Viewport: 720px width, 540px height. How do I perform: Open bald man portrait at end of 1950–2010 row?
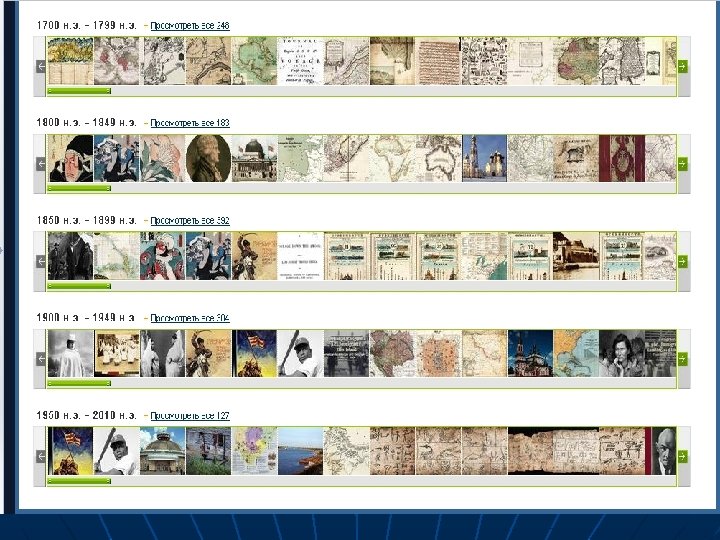coord(664,451)
